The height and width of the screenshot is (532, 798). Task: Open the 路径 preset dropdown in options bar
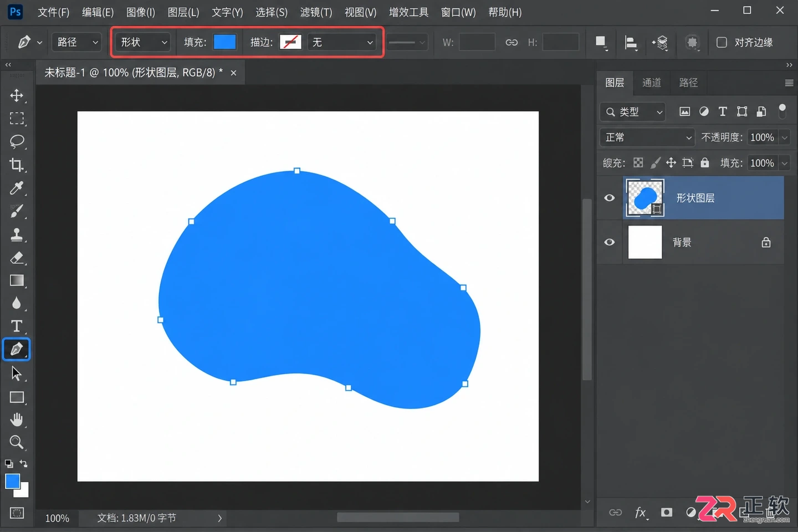click(x=76, y=42)
